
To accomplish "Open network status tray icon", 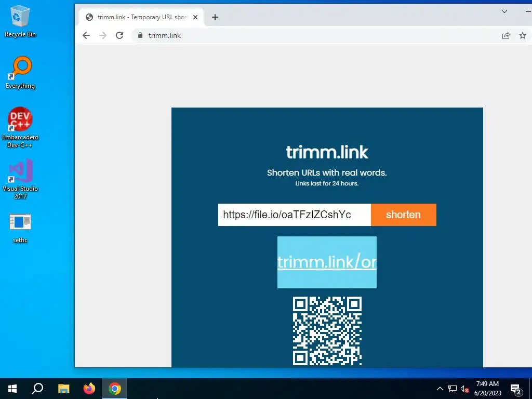I will pyautogui.click(x=453, y=389).
